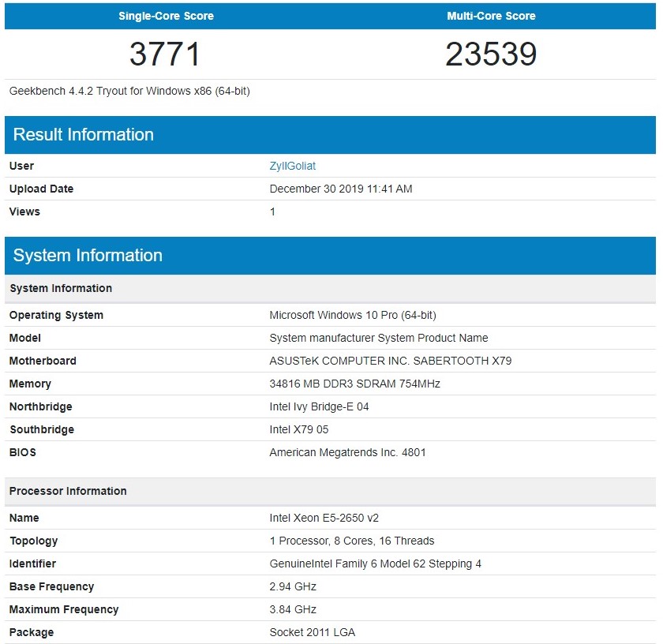Click the Model row label
The height and width of the screenshot is (644, 663).
tap(25, 338)
